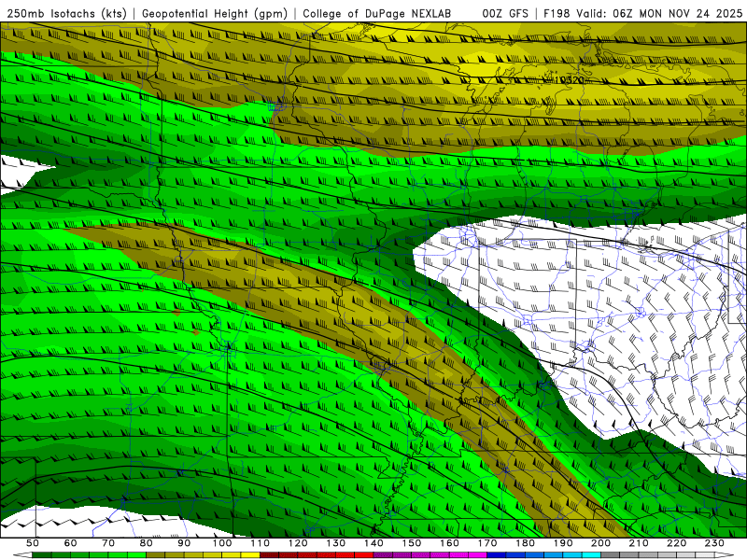Click the legend value 160

tap(449, 543)
